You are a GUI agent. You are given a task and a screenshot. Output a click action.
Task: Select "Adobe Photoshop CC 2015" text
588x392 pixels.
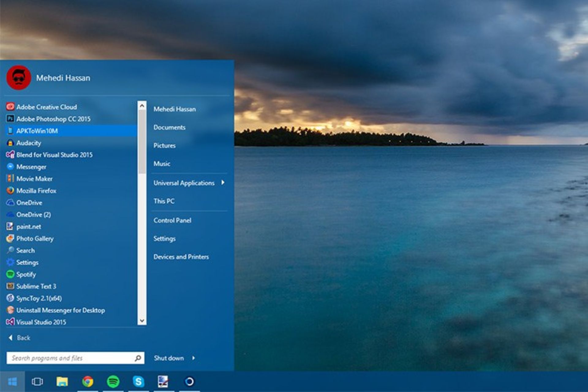(x=54, y=119)
